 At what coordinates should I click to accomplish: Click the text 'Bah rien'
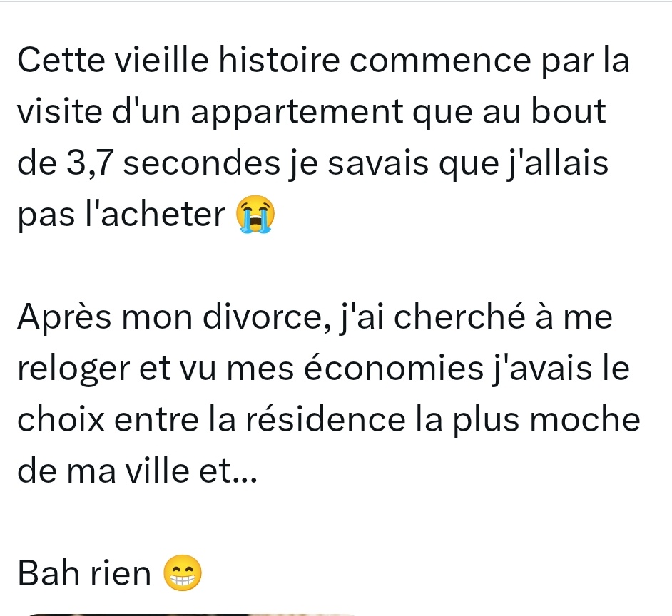pos(84,573)
